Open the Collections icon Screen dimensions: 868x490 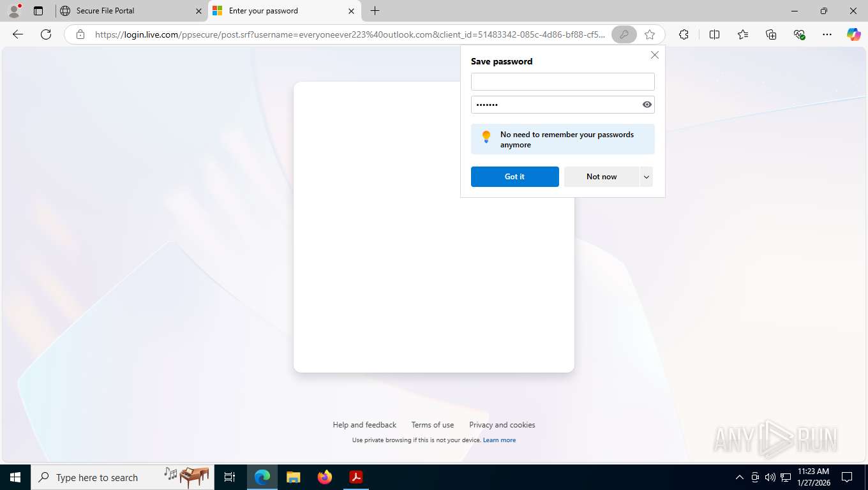point(771,34)
